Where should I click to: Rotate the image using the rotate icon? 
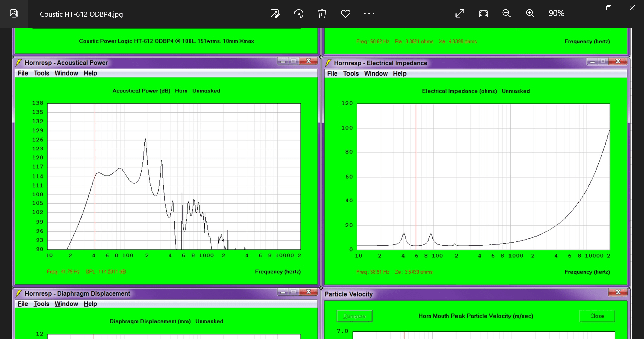299,14
